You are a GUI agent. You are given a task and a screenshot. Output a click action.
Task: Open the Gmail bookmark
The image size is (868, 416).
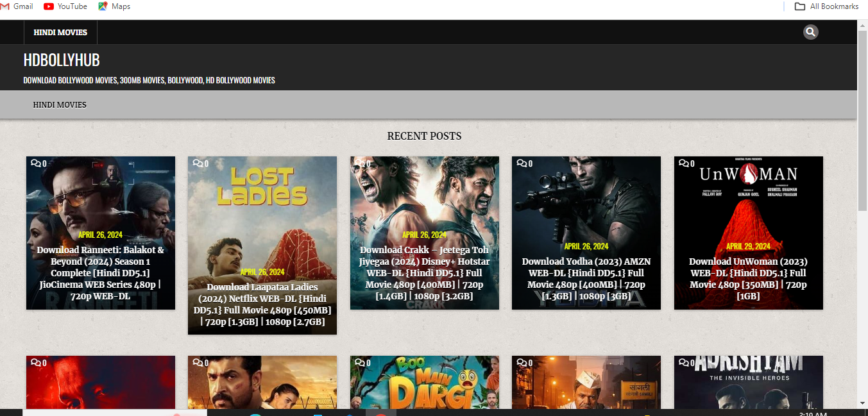coord(17,6)
